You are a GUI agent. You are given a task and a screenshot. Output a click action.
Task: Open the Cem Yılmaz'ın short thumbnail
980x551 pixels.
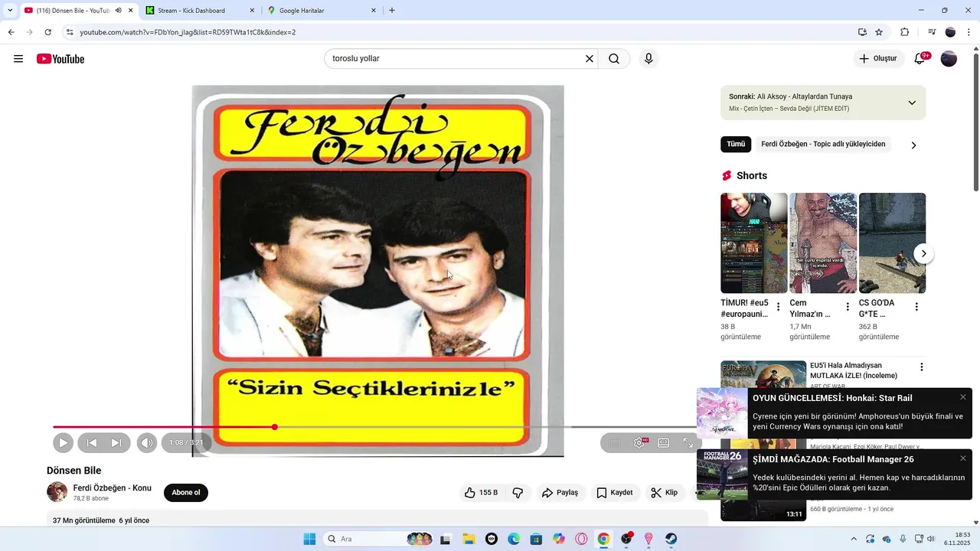click(823, 243)
